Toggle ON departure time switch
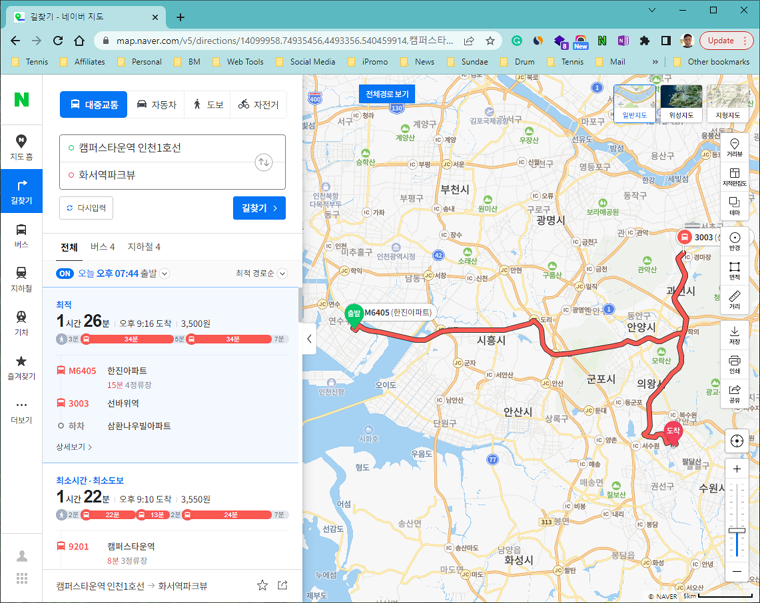760x603 pixels. tap(65, 273)
